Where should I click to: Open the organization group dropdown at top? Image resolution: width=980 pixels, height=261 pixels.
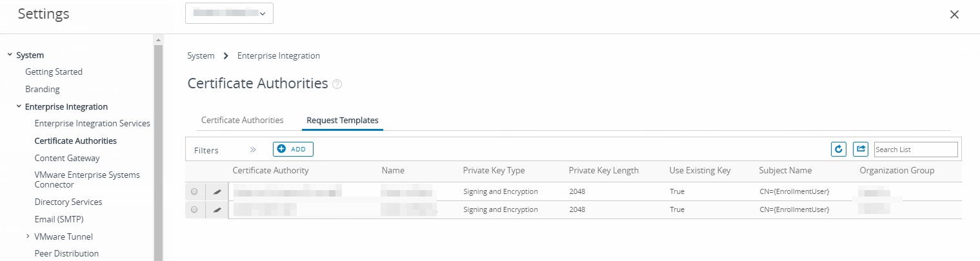pos(229,14)
